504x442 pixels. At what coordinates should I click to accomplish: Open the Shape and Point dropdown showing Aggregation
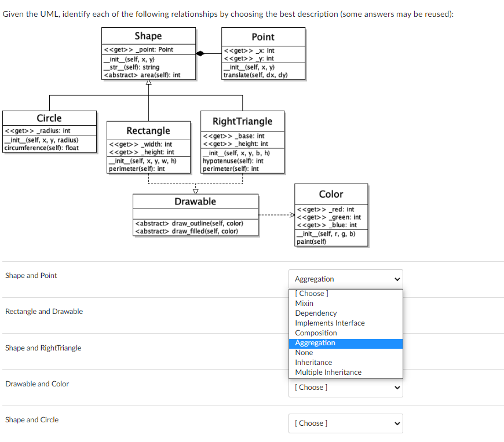coord(345,279)
